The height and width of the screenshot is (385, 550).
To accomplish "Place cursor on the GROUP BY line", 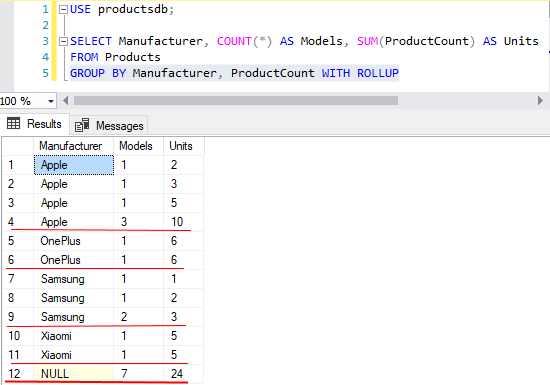I will (x=234, y=73).
